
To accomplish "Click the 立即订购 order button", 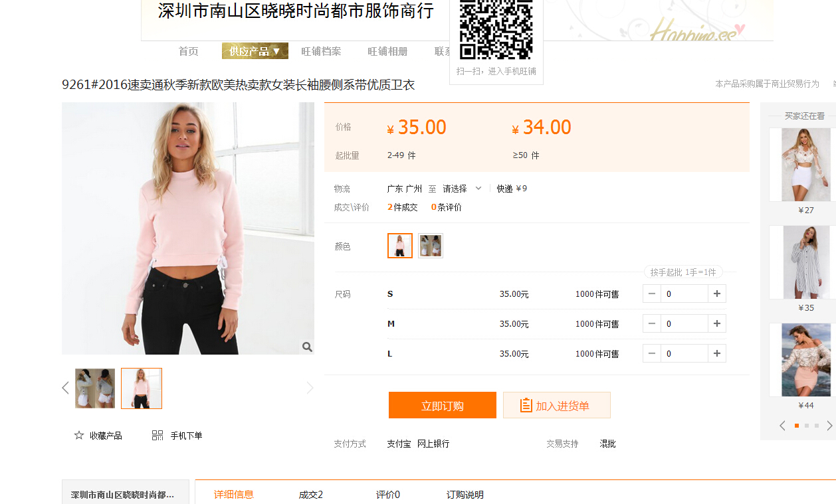I will point(442,406).
